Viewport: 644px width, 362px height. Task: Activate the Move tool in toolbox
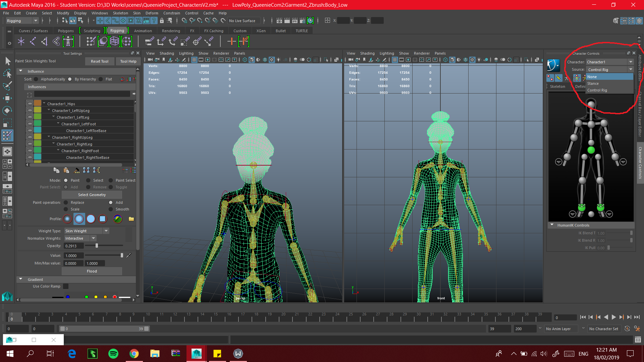(x=7, y=98)
